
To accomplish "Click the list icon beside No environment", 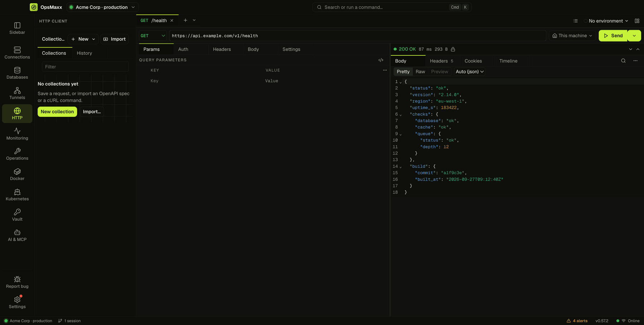I will tap(575, 21).
